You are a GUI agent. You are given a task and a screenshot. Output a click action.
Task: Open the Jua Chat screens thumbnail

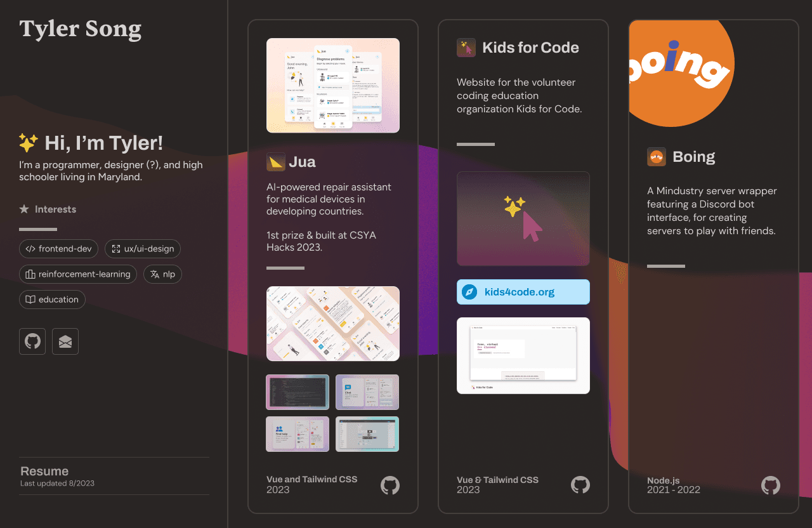pyautogui.click(x=367, y=392)
